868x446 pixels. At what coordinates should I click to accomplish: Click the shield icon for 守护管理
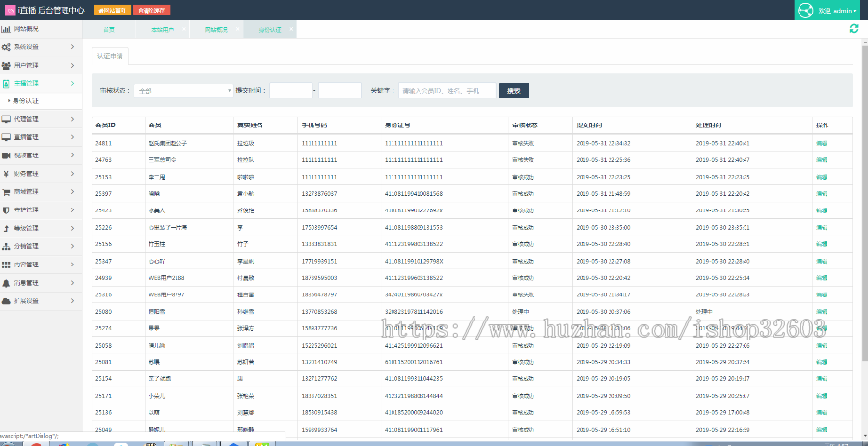(x=6, y=209)
